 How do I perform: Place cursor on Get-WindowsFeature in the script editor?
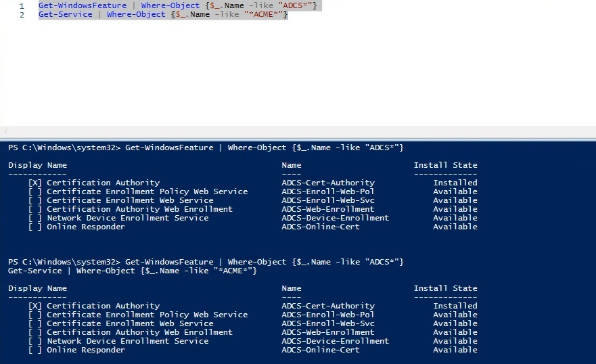point(83,5)
